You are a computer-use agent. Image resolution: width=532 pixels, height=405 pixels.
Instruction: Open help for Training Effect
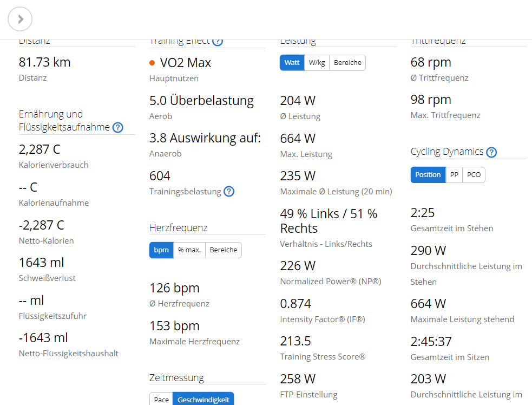tap(218, 41)
